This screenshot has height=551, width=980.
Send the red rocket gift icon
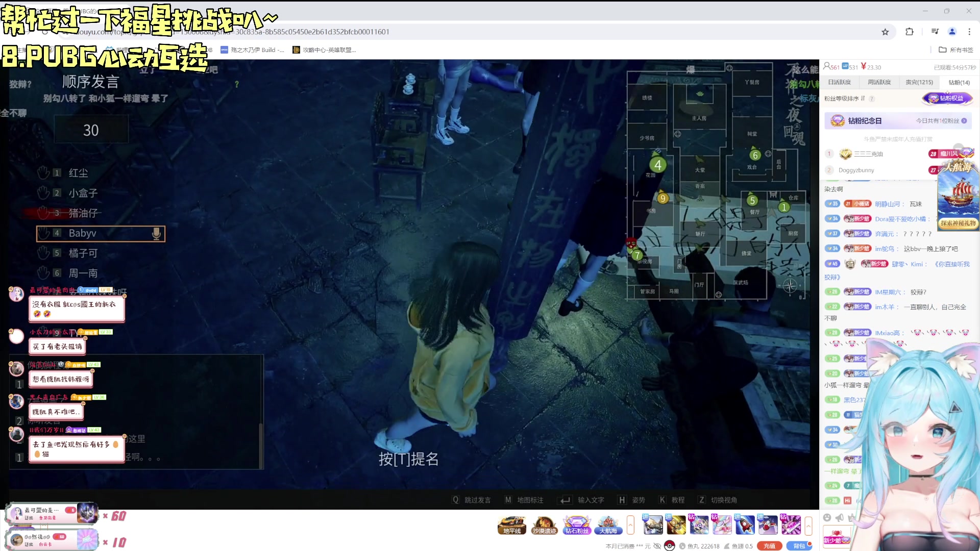(745, 524)
